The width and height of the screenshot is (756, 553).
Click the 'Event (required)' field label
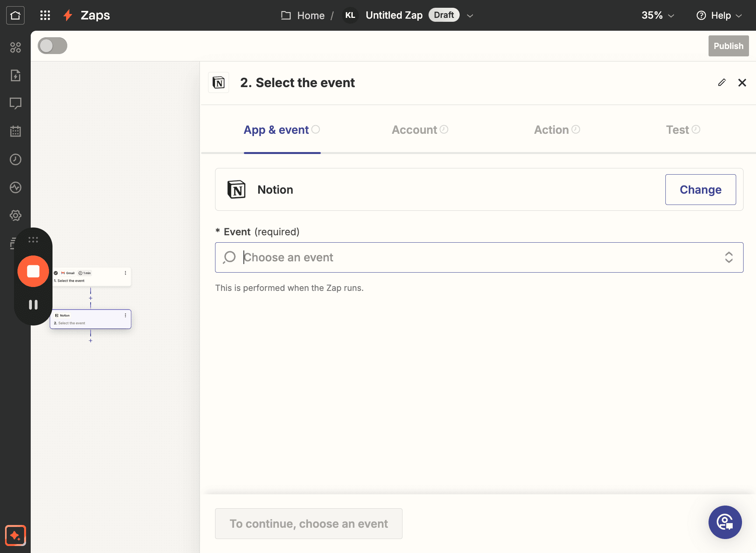coord(257,232)
